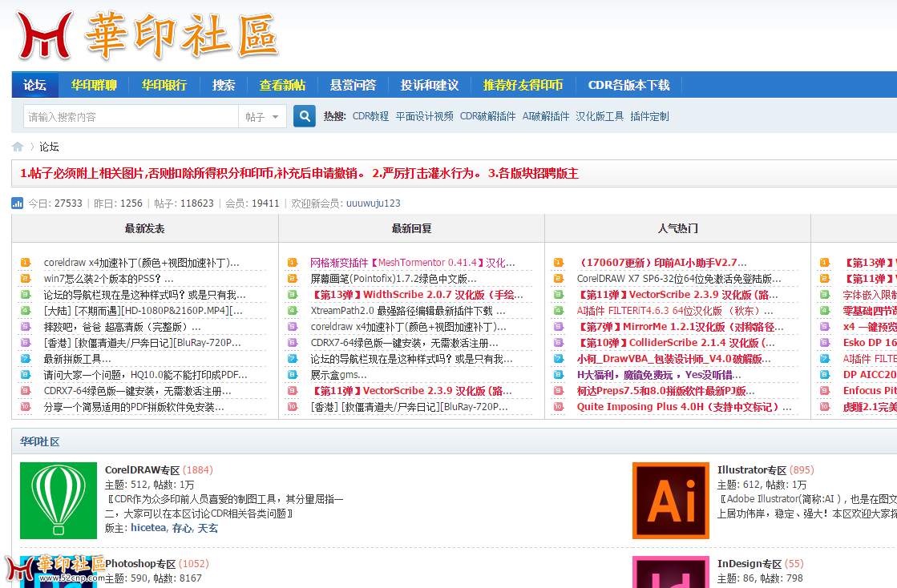Go to 搜索 navigation item
The height and width of the screenshot is (588, 897).
(x=223, y=85)
